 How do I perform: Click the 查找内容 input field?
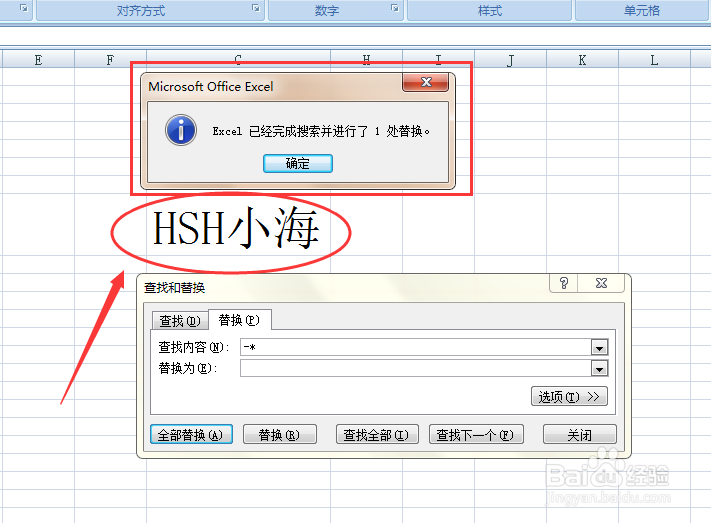(415, 347)
